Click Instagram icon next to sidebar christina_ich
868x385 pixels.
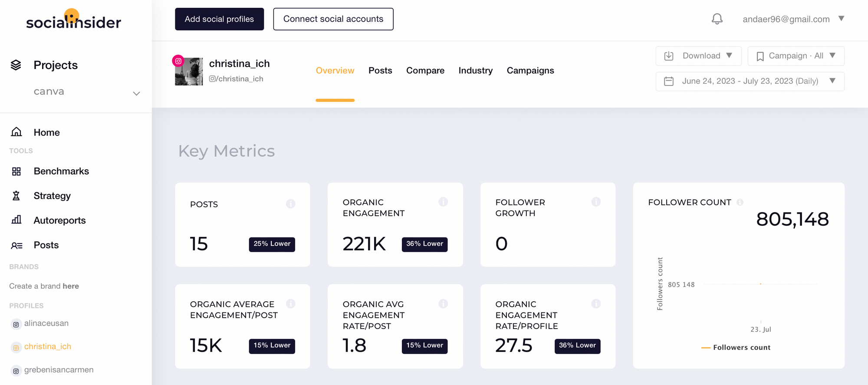click(x=16, y=347)
